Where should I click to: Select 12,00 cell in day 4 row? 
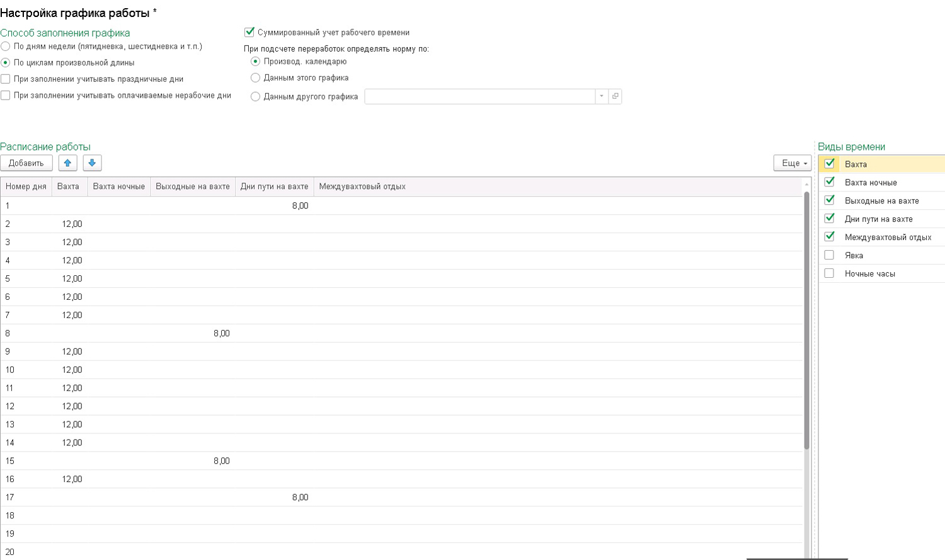pos(69,261)
